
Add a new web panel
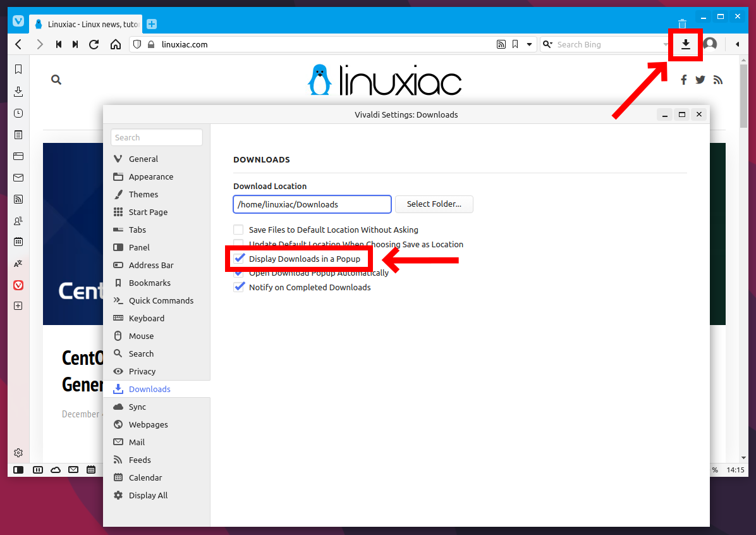(18, 306)
